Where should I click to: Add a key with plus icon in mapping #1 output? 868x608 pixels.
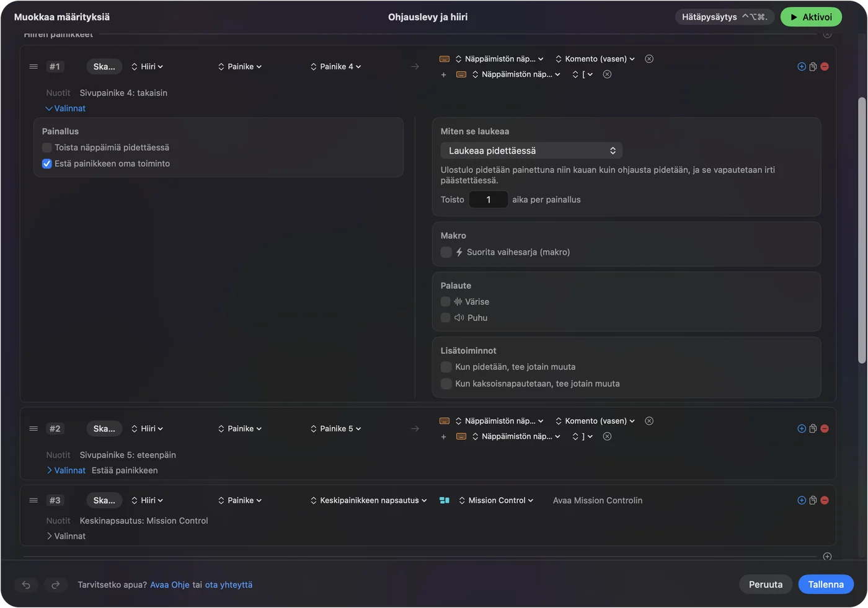[443, 74]
